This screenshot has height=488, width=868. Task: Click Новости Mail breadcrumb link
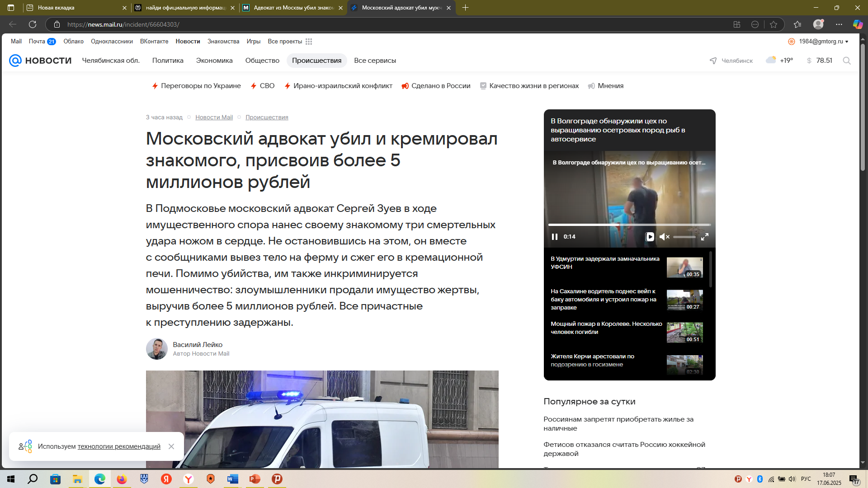point(214,117)
